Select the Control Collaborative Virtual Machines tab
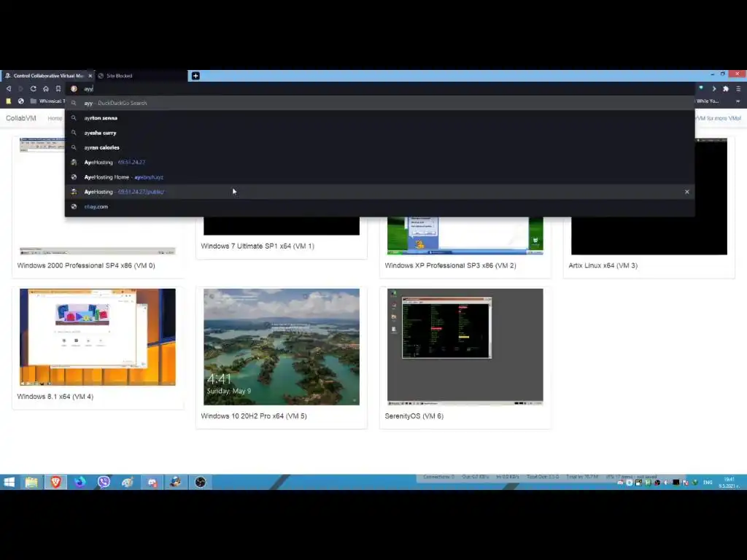747x560 pixels. (x=47, y=76)
